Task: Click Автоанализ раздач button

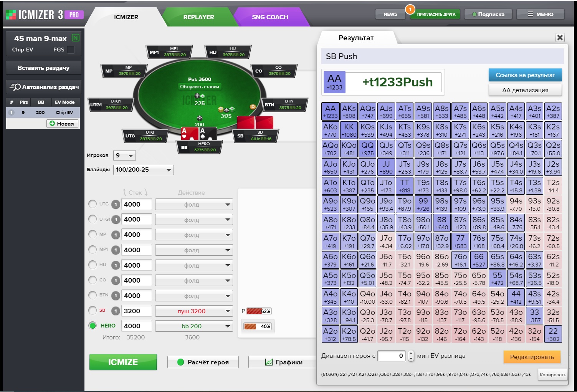Action: [43, 87]
